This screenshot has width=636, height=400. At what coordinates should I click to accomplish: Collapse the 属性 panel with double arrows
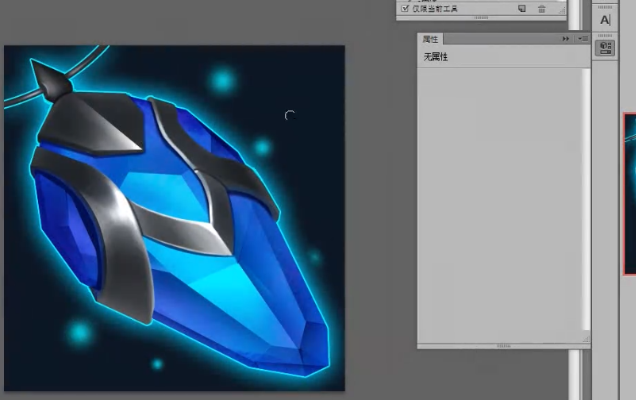coord(566,39)
